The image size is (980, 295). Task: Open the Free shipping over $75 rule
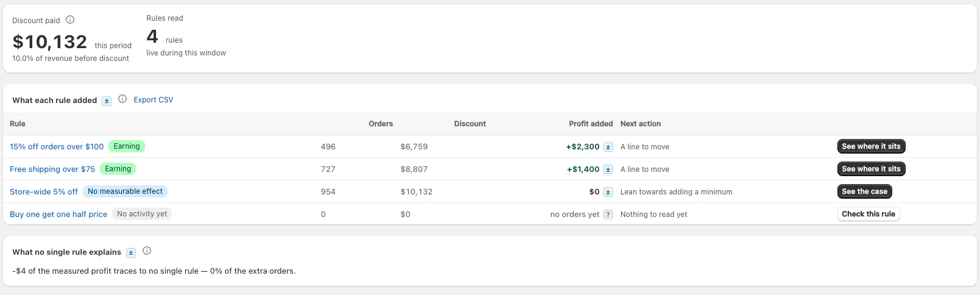(52, 169)
